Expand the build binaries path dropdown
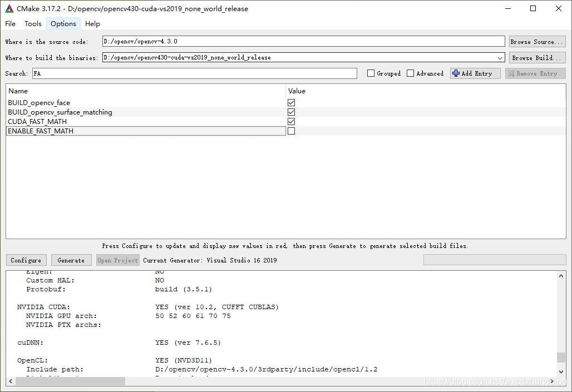Image resolution: width=572 pixels, height=392 pixels. click(500, 58)
